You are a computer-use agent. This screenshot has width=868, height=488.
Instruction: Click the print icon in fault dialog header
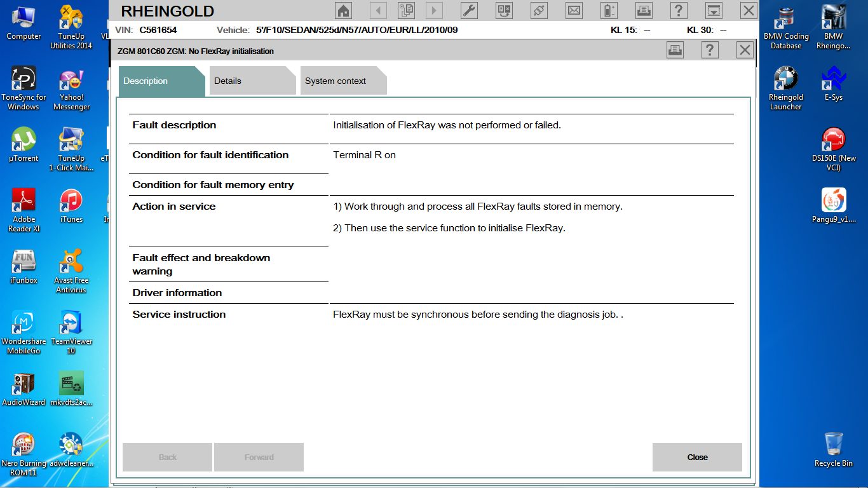pyautogui.click(x=675, y=50)
